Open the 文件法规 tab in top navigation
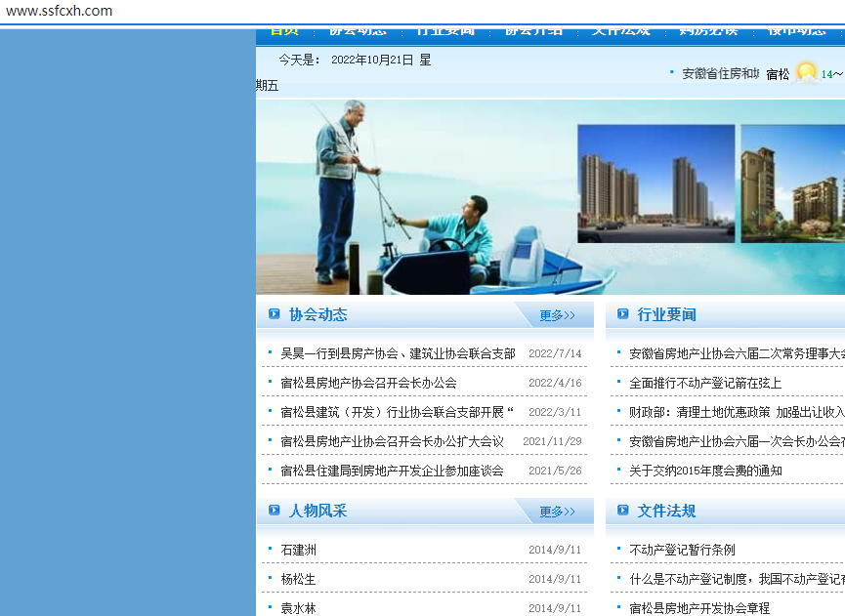 [620, 32]
